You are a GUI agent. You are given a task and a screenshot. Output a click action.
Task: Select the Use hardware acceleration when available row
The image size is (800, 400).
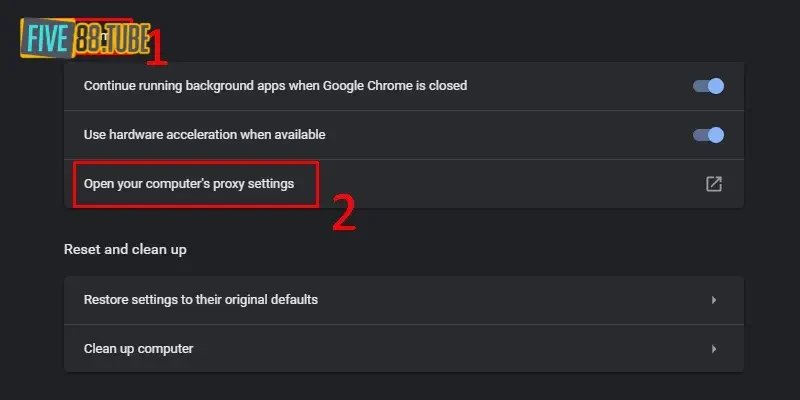404,135
